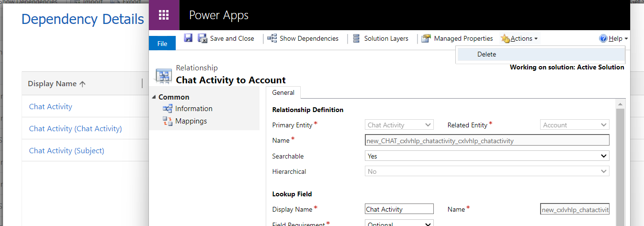This screenshot has height=226, width=644.
Task: Click the Mappings icon in Common section
Action: click(168, 121)
